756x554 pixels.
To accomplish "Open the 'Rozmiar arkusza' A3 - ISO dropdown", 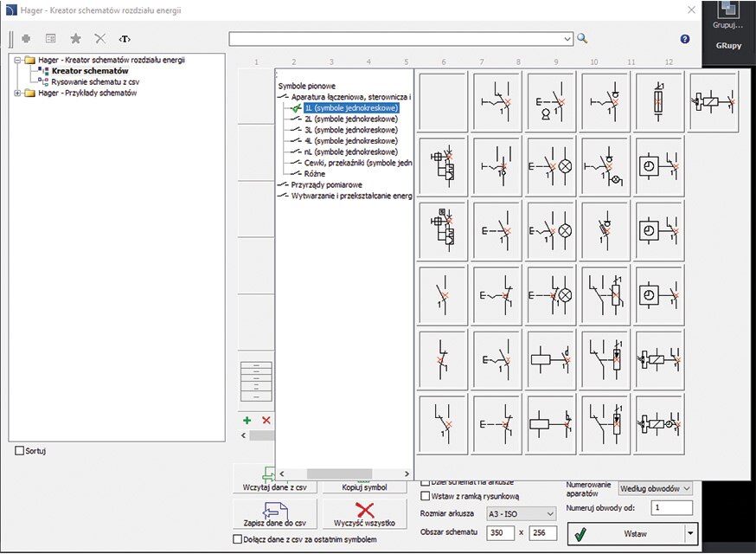I will pyautogui.click(x=521, y=513).
